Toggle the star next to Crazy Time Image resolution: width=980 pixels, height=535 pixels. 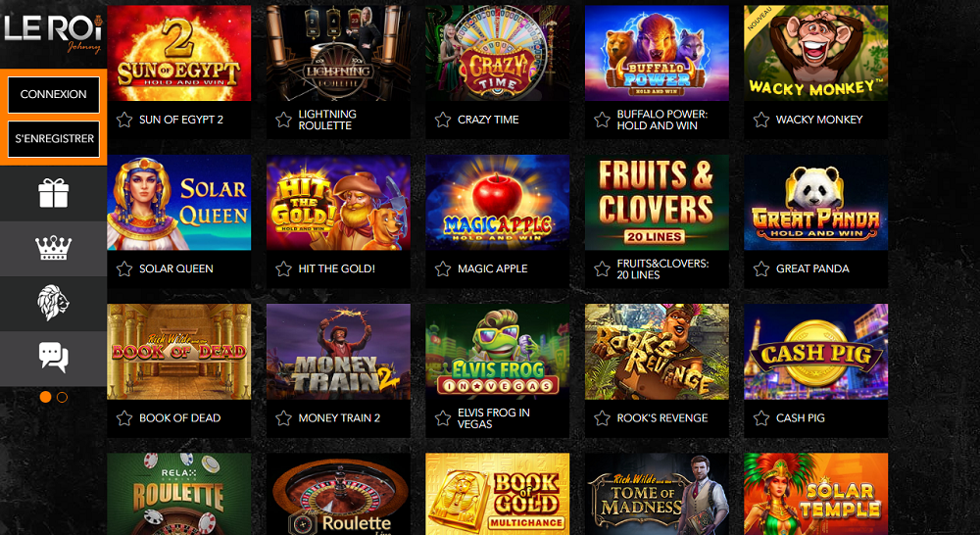tap(443, 120)
